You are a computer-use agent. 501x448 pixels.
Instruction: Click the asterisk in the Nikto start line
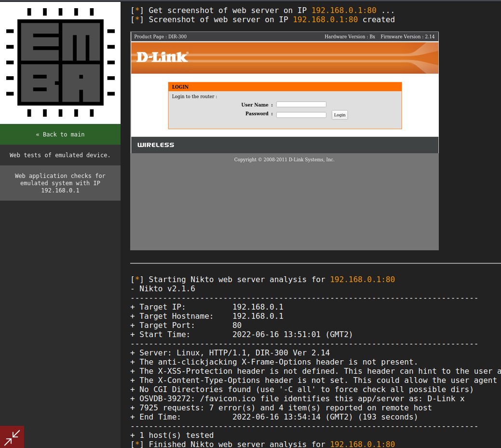click(x=136, y=279)
